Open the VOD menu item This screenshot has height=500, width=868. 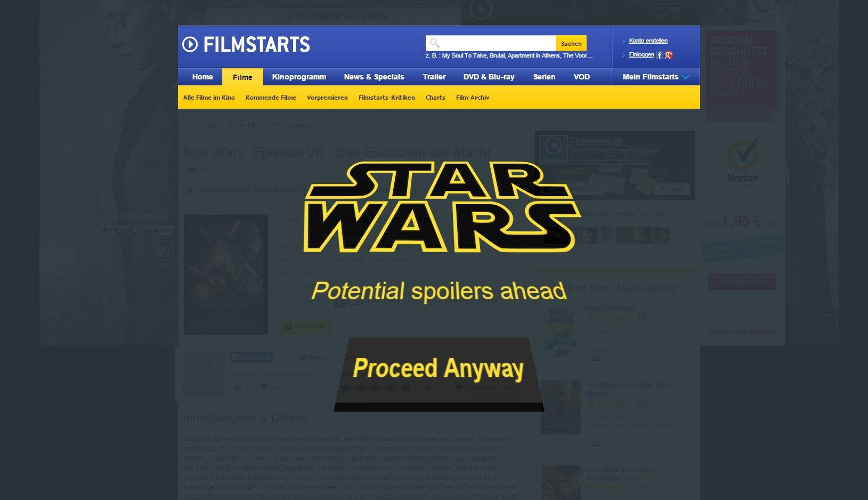point(581,77)
